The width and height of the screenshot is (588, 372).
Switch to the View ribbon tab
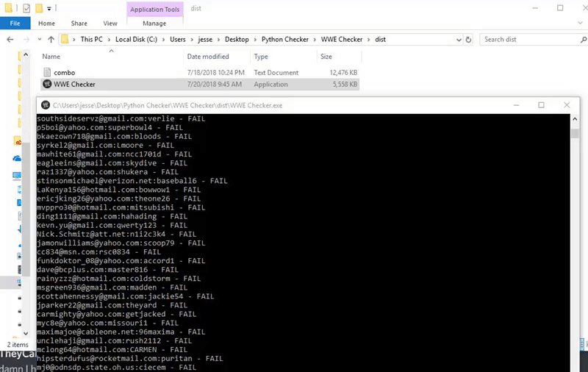(110, 24)
